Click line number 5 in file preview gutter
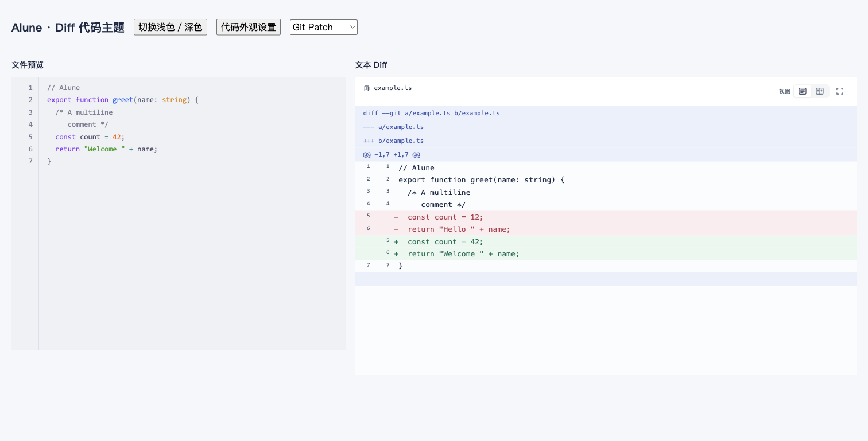The height and width of the screenshot is (441, 868). pos(30,136)
